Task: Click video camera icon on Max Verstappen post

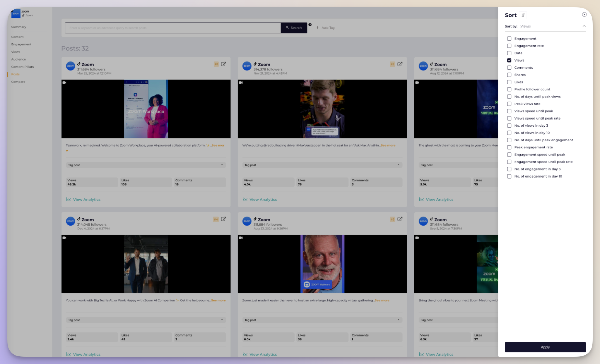Action: (241, 83)
